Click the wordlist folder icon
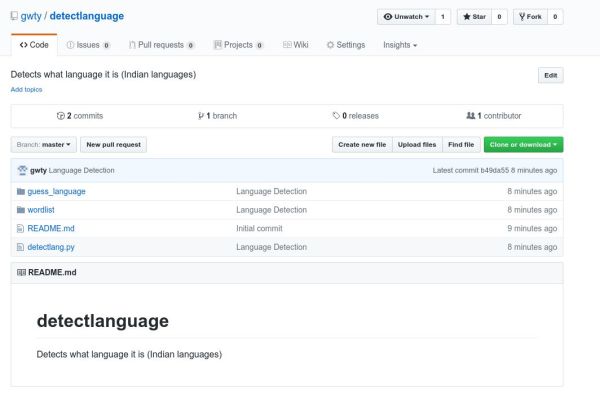Screen dimensions: 600x393 coord(21,210)
